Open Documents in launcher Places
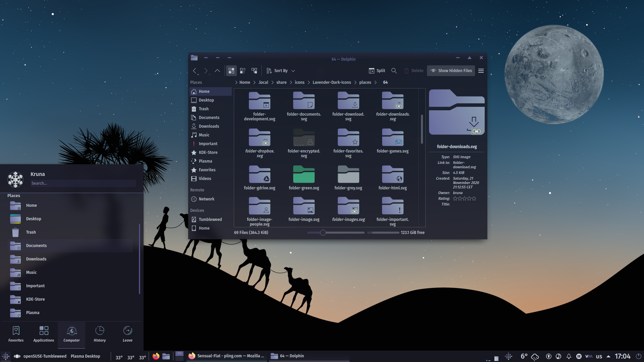This screenshot has width=644, height=362. click(x=70, y=246)
